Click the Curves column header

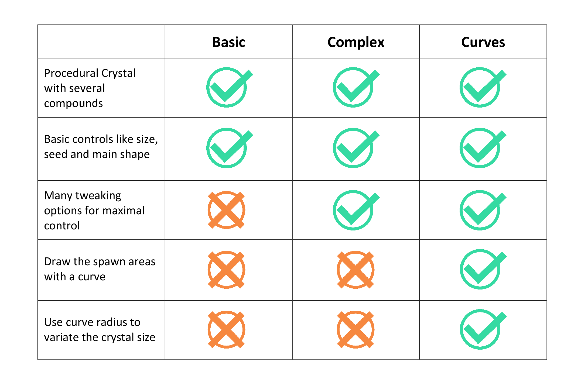483,42
